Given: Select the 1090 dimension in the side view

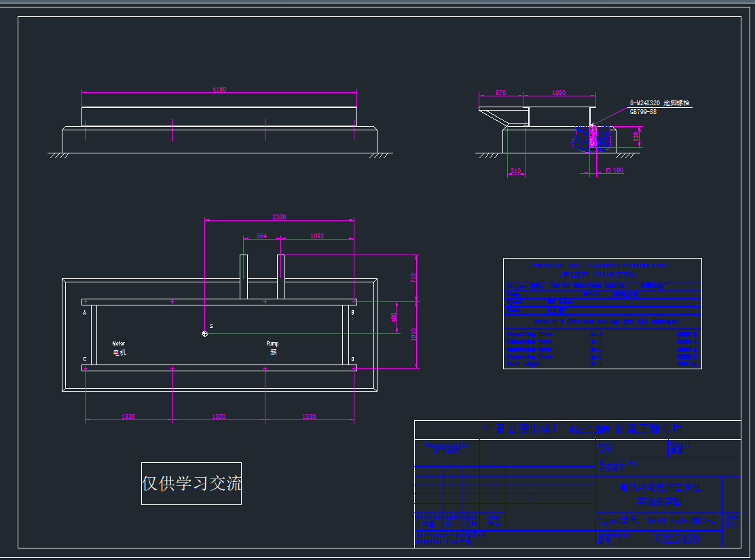Looking at the screenshot, I should (559, 92).
